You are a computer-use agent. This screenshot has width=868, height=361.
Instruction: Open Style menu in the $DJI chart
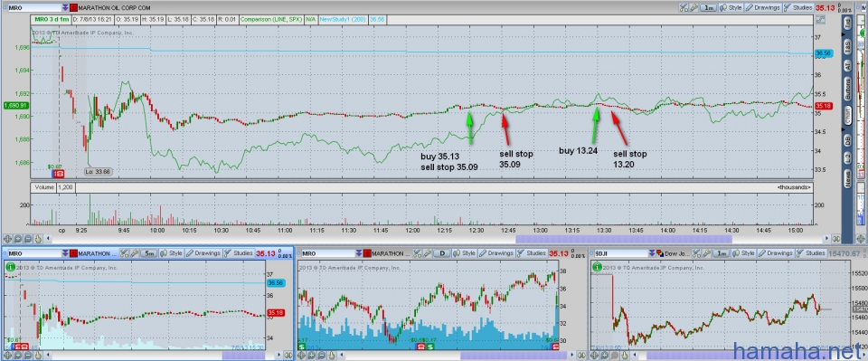pyautogui.click(x=743, y=253)
